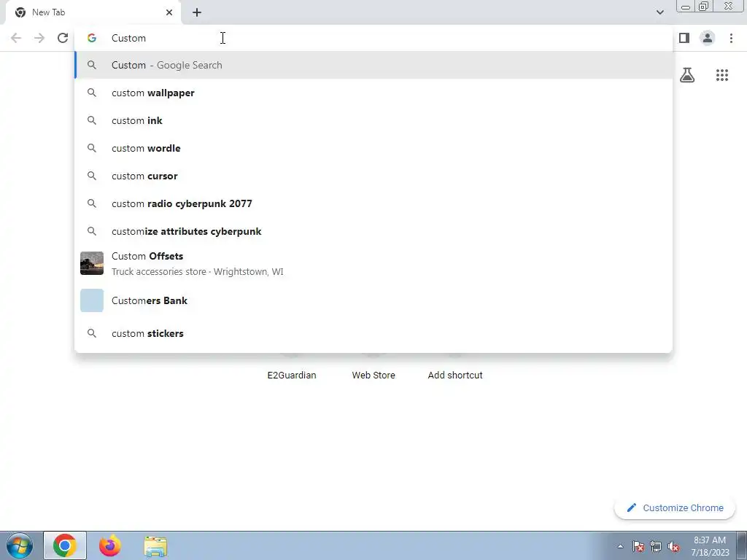Select 'custom radio cyberpunk 2077' suggestion
The width and height of the screenshot is (747, 560).
coord(373,203)
